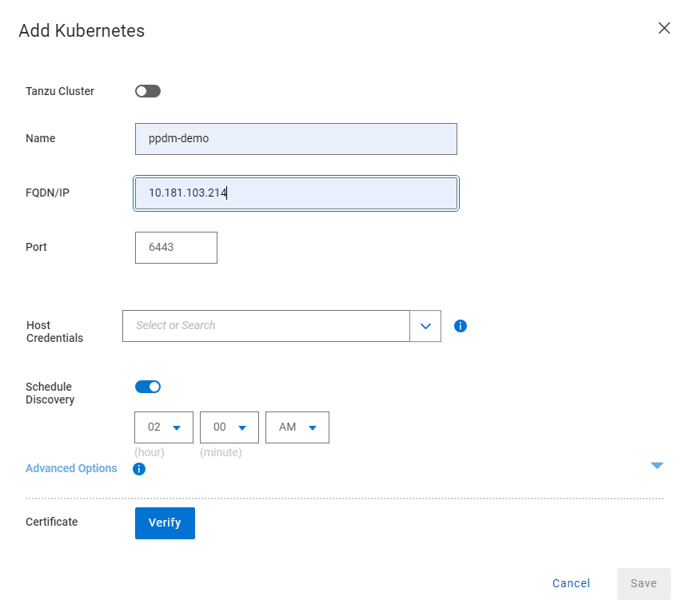Disable the Schedule Discovery toggle
Image resolution: width=686 pixels, height=616 pixels.
pyautogui.click(x=148, y=387)
